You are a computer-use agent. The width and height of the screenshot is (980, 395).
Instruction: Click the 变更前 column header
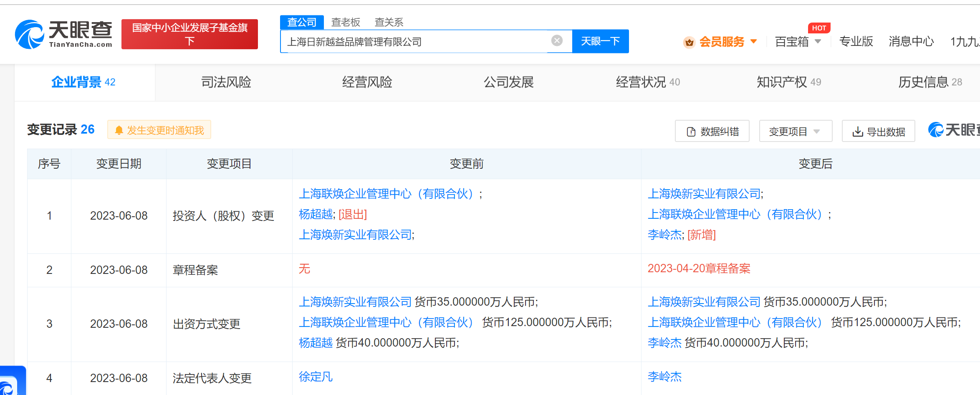467,164
